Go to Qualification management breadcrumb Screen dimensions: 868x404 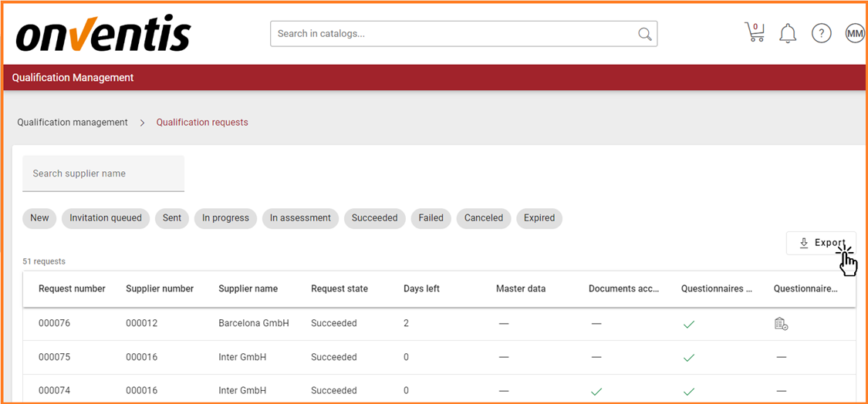(x=73, y=123)
